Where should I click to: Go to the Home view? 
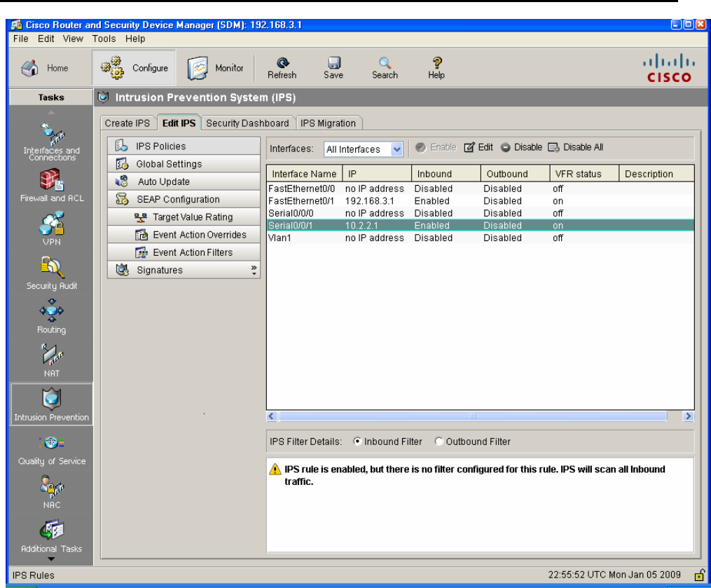click(x=44, y=68)
